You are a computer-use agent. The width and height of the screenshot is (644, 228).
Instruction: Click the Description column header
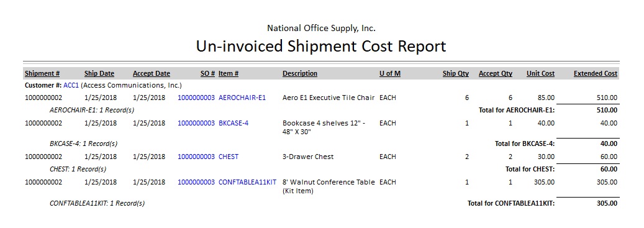pyautogui.click(x=300, y=73)
